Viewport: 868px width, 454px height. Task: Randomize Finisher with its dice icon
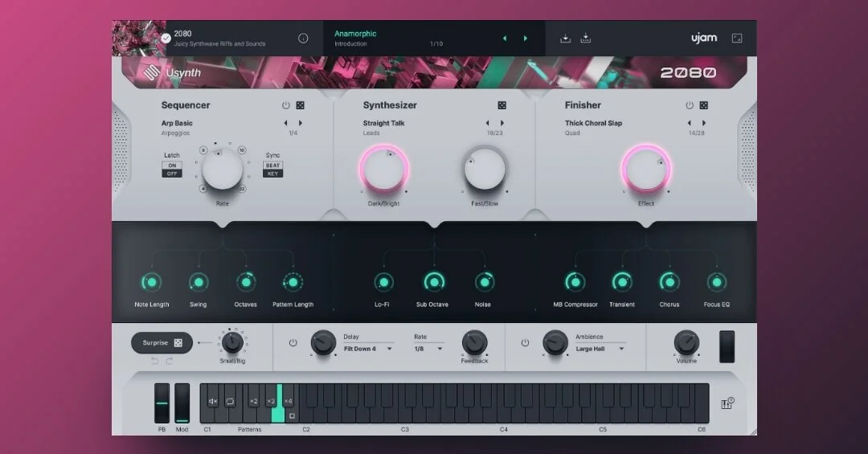703,105
